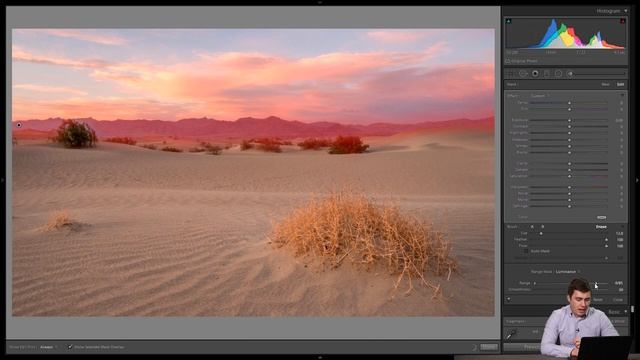Click the right panel scrollbar thumb
The width and height of the screenshot is (640, 360).
click(633, 309)
